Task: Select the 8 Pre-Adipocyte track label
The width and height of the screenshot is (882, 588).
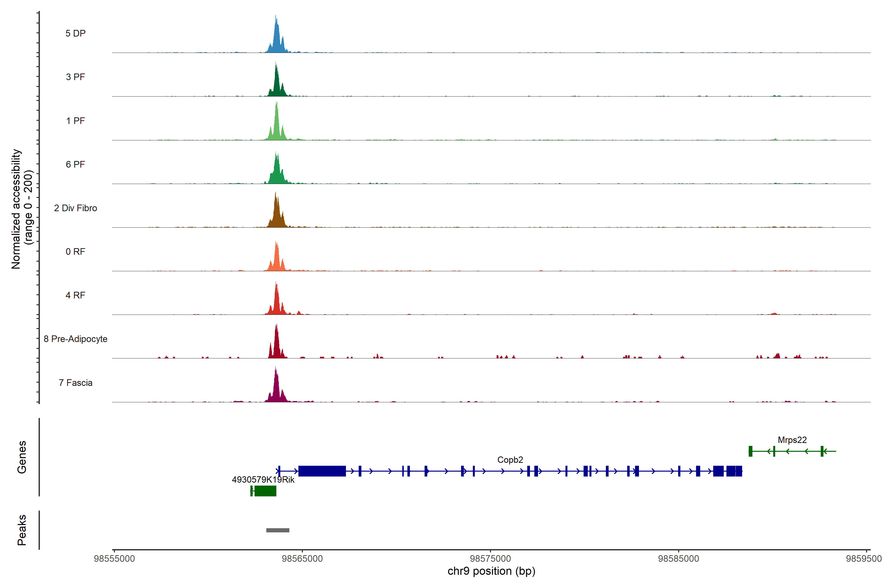Action: point(75,339)
